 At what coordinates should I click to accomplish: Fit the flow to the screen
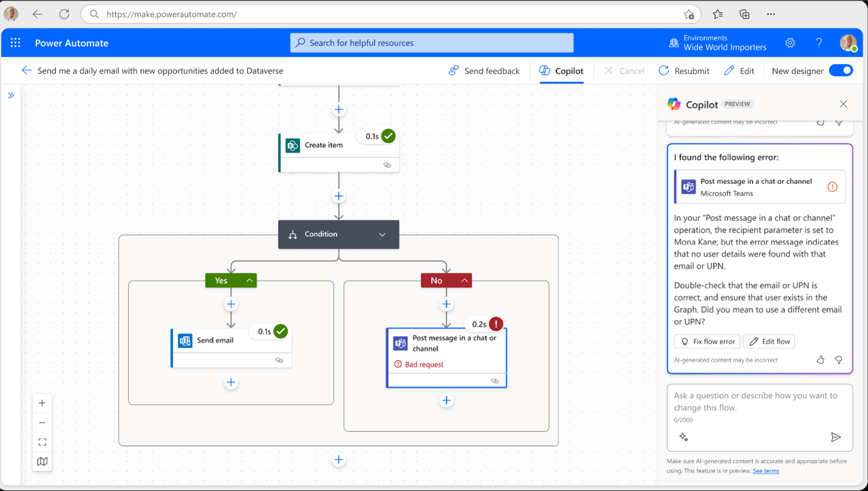coord(42,441)
